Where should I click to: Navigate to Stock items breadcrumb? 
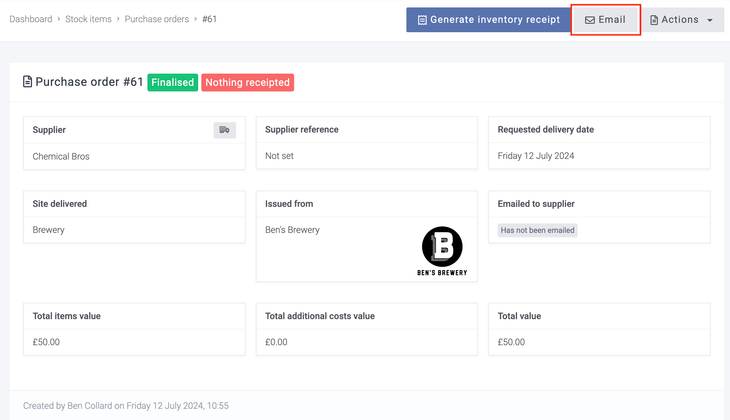89,19
